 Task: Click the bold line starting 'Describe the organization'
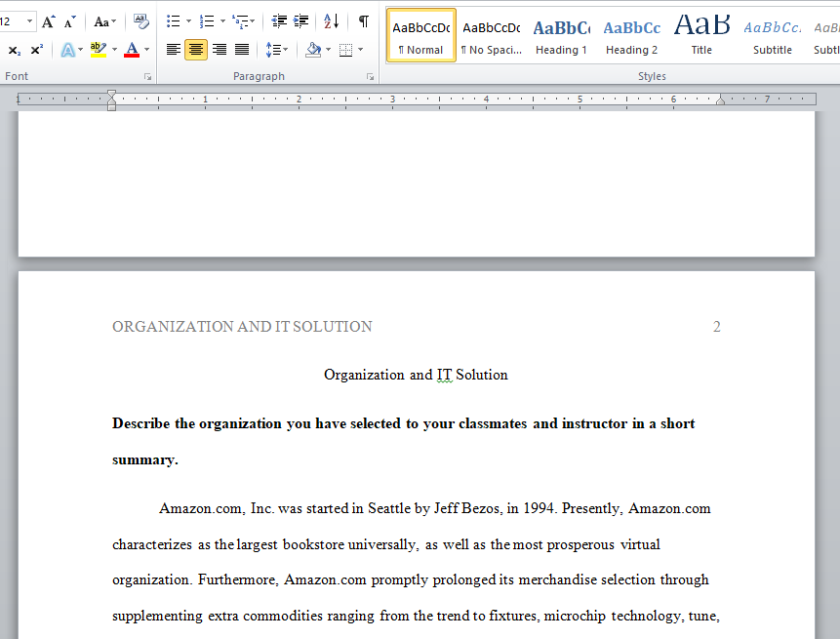[x=403, y=423]
